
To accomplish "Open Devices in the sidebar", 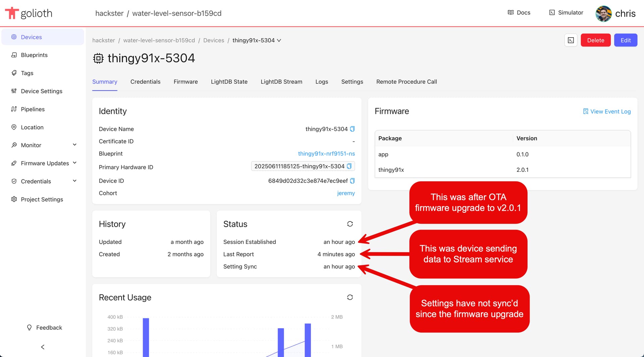I will coord(43,37).
